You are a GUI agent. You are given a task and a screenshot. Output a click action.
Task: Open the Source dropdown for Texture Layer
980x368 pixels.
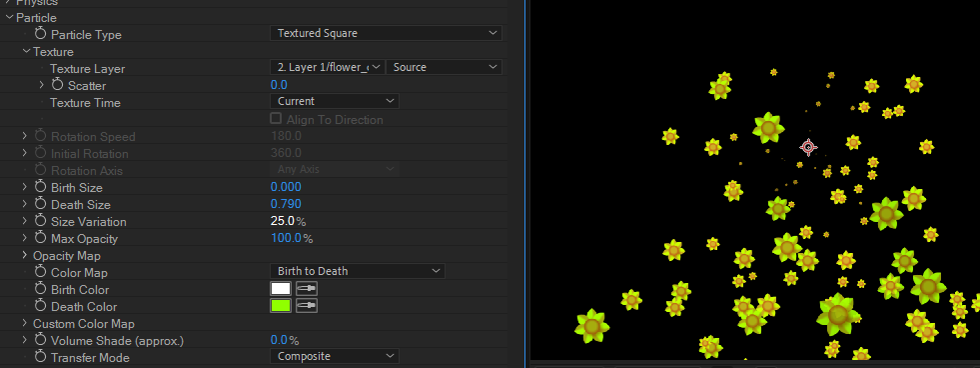tap(444, 67)
